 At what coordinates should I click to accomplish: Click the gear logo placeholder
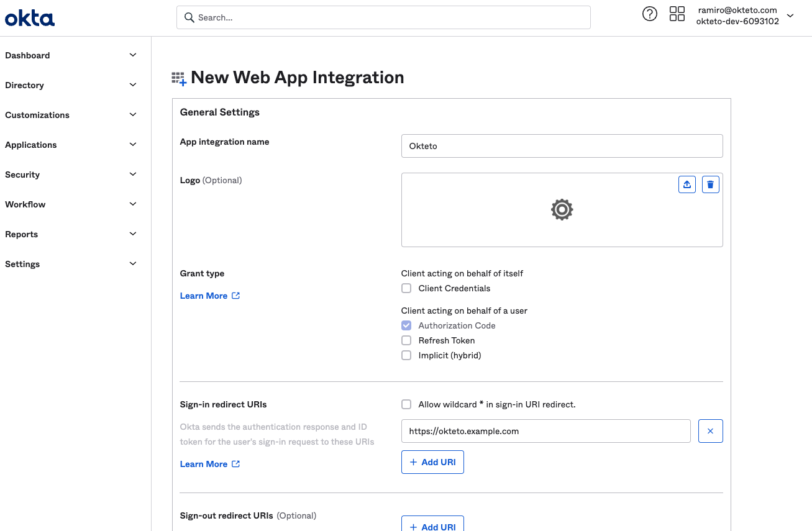pyautogui.click(x=562, y=210)
